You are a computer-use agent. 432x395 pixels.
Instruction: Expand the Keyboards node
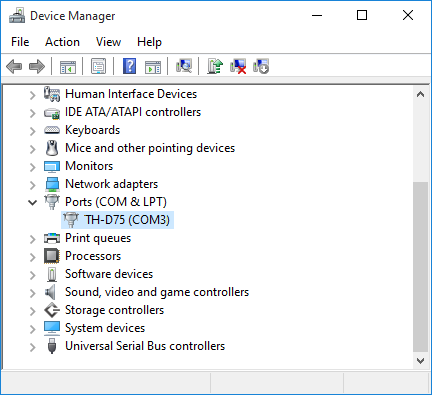pos(32,131)
